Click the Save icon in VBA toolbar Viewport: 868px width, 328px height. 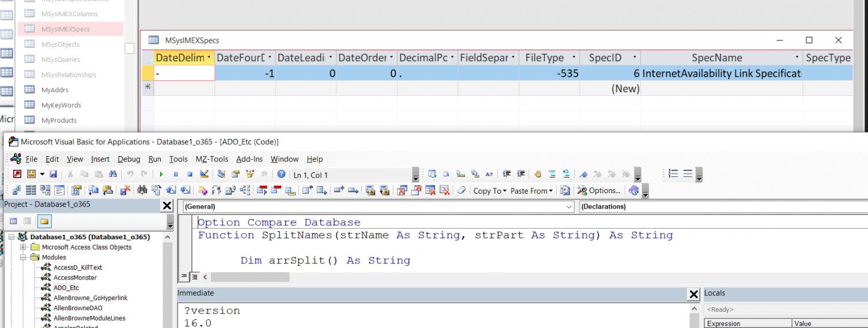pos(53,174)
